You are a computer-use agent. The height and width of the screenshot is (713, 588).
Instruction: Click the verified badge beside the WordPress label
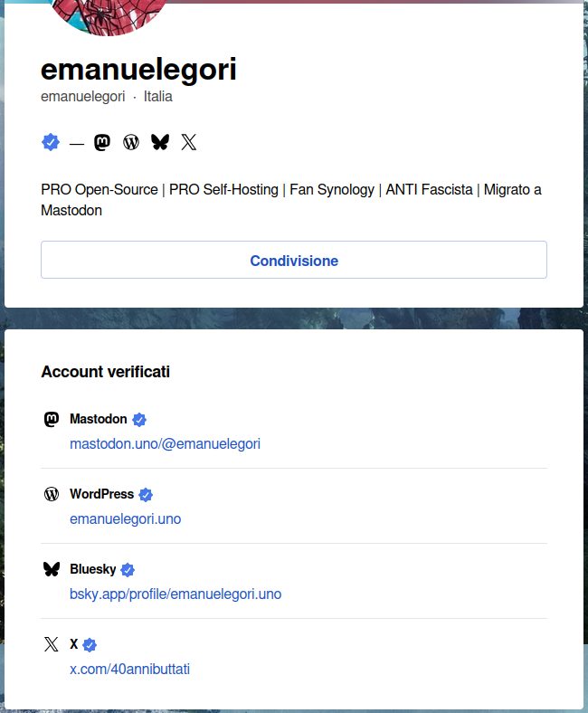tap(146, 495)
